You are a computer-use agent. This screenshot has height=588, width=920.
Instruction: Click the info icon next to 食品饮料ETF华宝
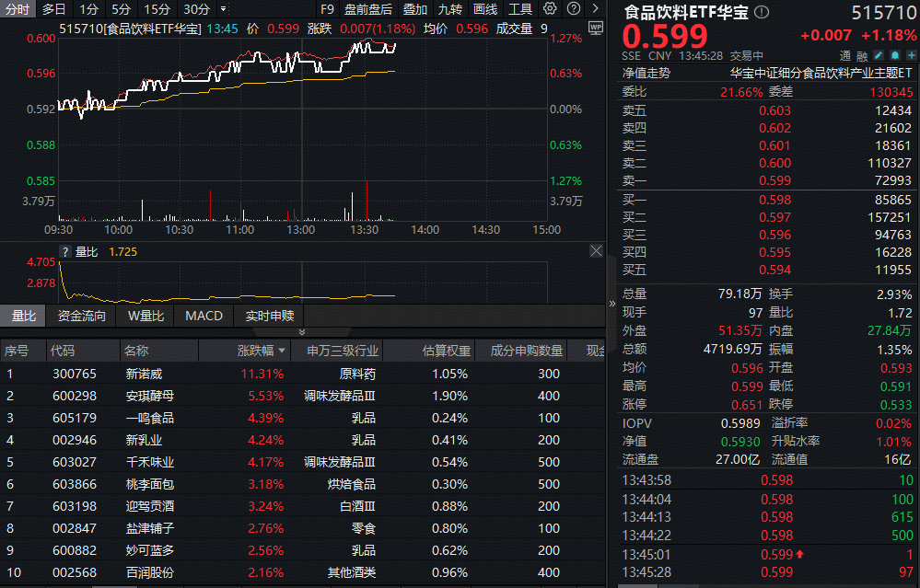point(761,12)
